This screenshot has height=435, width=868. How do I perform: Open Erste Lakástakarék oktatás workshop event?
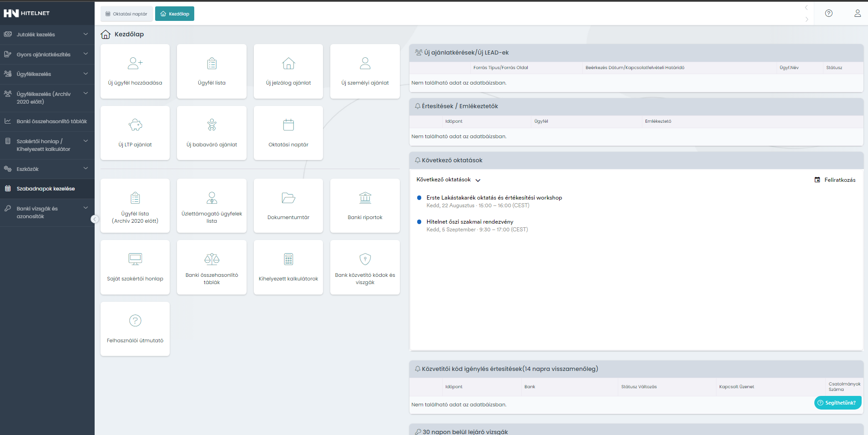pos(494,198)
